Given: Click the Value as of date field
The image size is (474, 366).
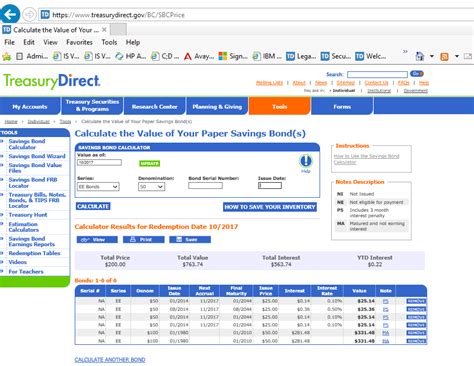Looking at the screenshot, I should 99,162.
